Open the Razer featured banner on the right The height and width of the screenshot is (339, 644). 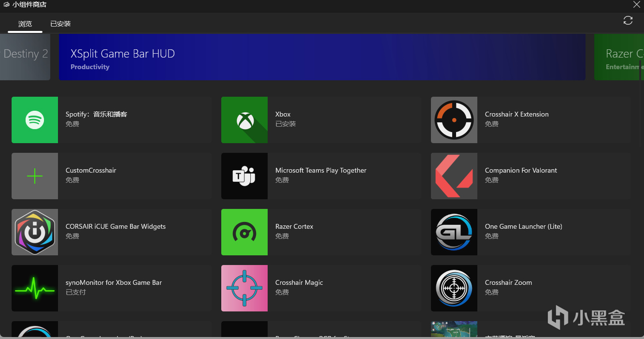[x=619, y=57]
